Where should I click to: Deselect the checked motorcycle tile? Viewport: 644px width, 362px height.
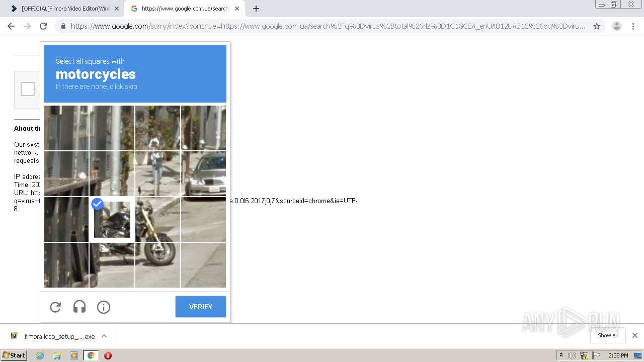click(x=112, y=219)
